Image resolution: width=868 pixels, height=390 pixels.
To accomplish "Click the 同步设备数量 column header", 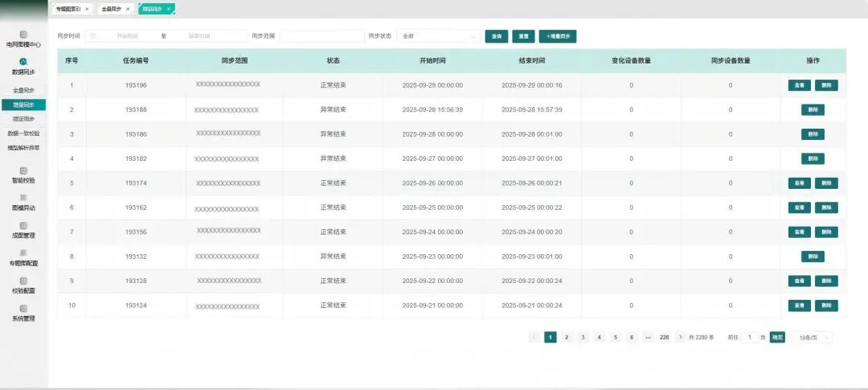I will (730, 61).
